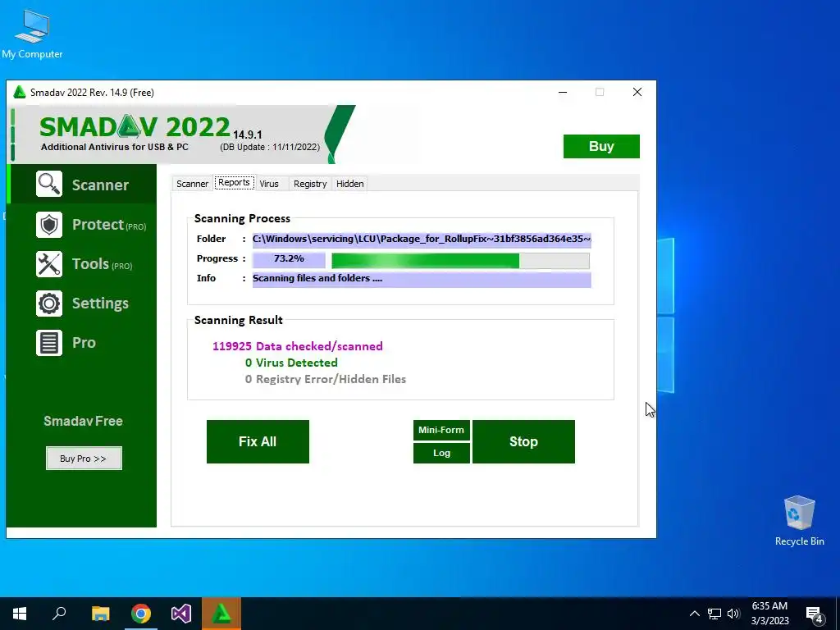Open the Settings sidebar section
This screenshot has width=840, height=630.
click(82, 304)
